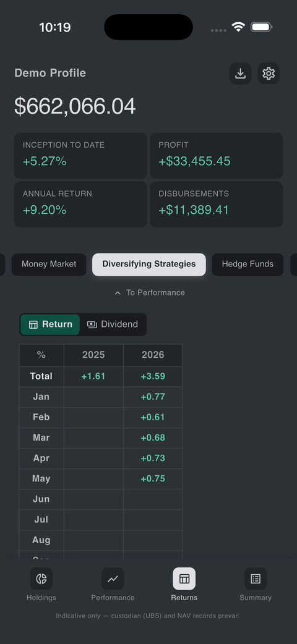The width and height of the screenshot is (297, 644).
Task: Open the Summary list icon
Action: (256, 578)
